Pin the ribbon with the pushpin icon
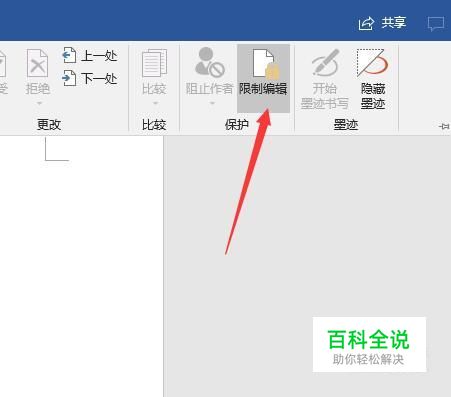 tap(444, 126)
